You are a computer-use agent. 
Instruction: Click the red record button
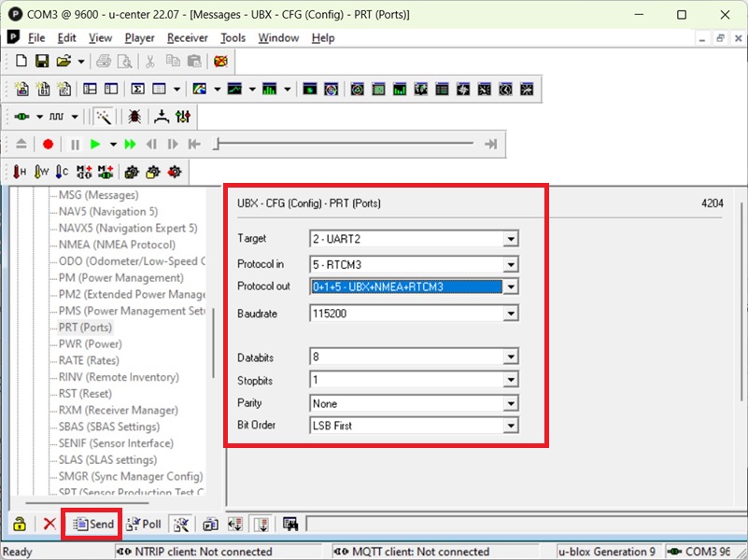pos(48,145)
